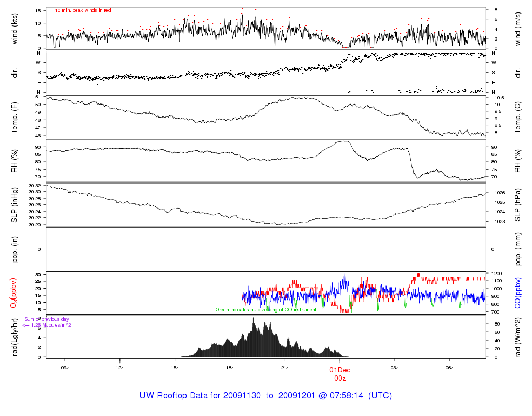
Task: Click the '10.5' Celsius tick value
Action: (x=499, y=98)
